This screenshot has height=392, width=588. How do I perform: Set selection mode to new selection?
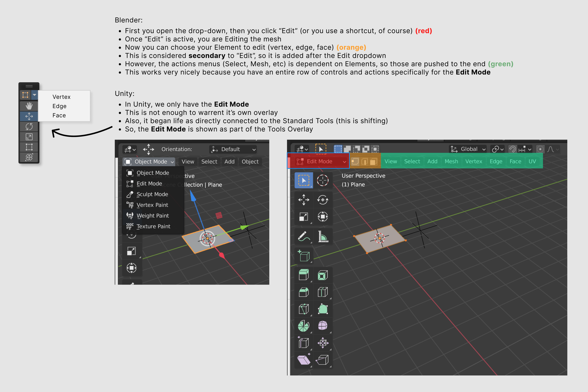(x=338, y=149)
